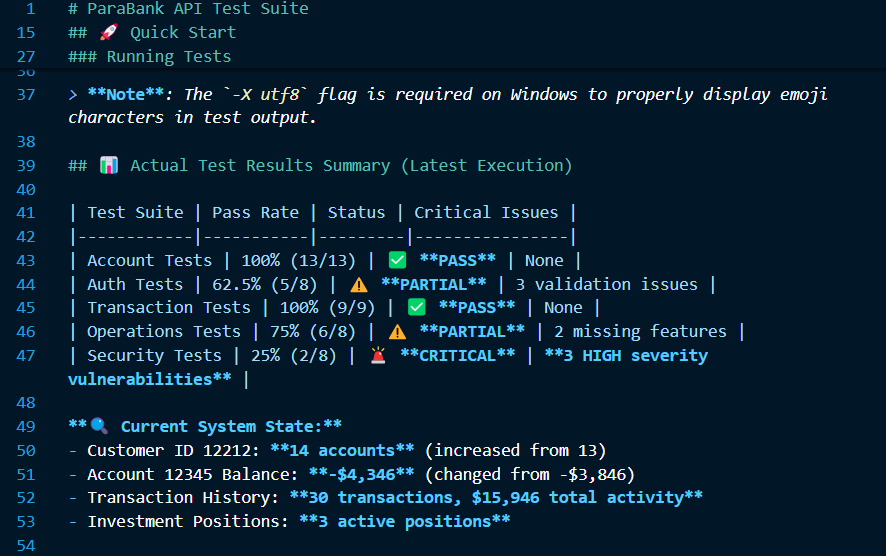Click 'Critical Issues' table header

pyautogui.click(x=486, y=212)
